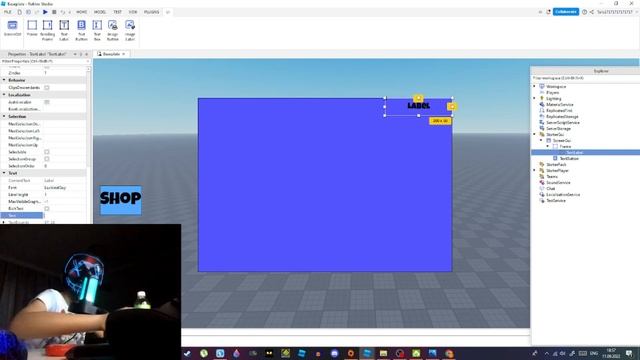Start playtest with the Play arrow
Screen dimensions: 640x360
pos(45,12)
